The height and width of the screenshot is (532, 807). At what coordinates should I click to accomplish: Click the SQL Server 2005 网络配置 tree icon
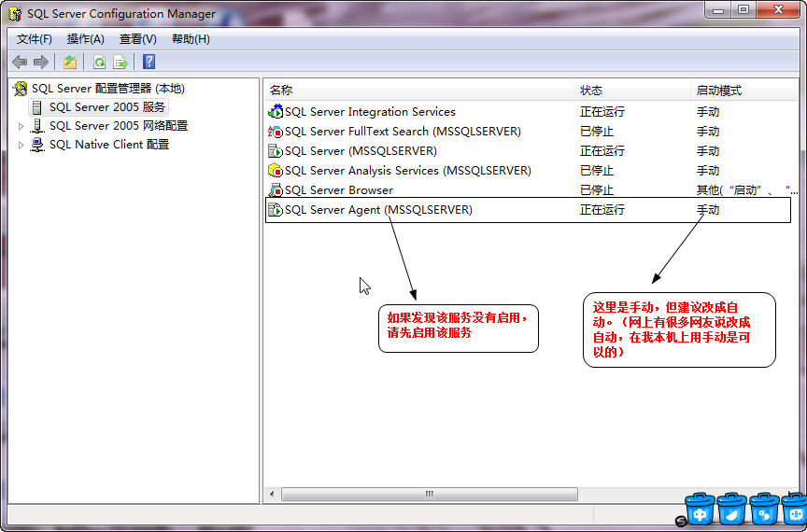pyautogui.click(x=37, y=126)
